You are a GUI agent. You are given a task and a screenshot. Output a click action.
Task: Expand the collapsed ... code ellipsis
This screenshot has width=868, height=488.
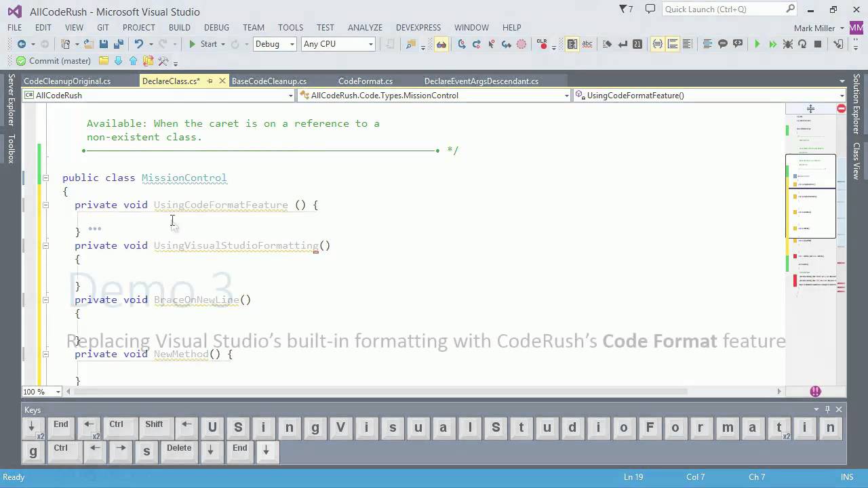(95, 229)
